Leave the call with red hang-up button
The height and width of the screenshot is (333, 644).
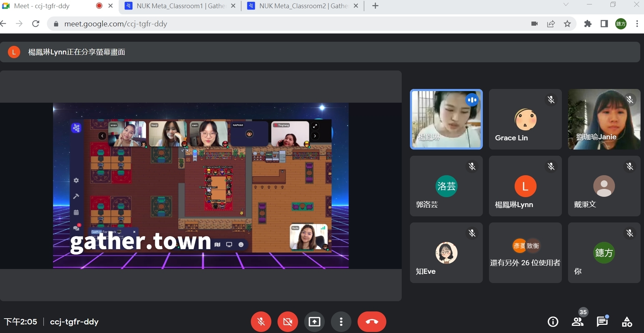[x=372, y=322]
